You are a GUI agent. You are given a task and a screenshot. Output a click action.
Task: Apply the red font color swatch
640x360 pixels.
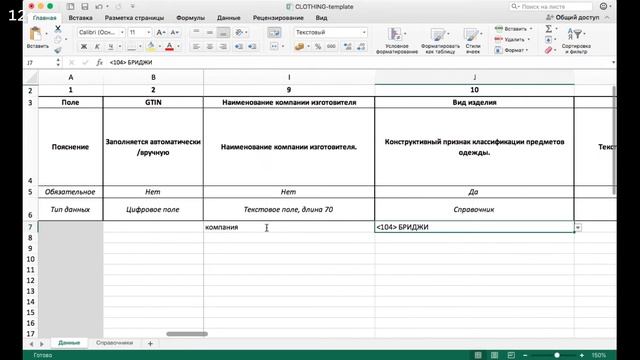pyautogui.click(x=170, y=47)
